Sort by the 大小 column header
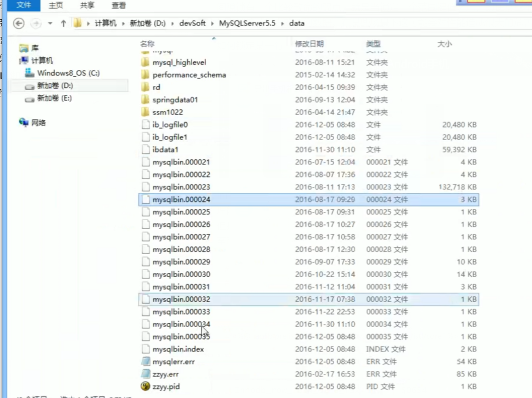This screenshot has width=532, height=398. (444, 44)
